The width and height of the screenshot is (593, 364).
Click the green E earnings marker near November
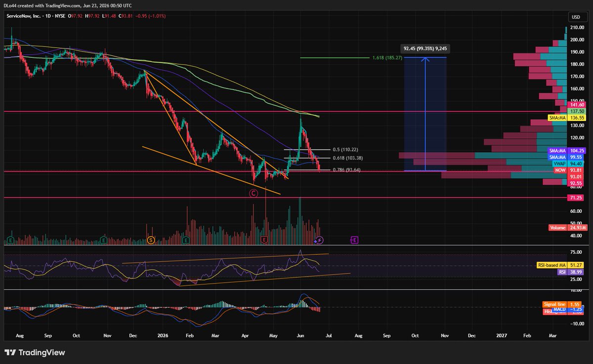pos(103,240)
